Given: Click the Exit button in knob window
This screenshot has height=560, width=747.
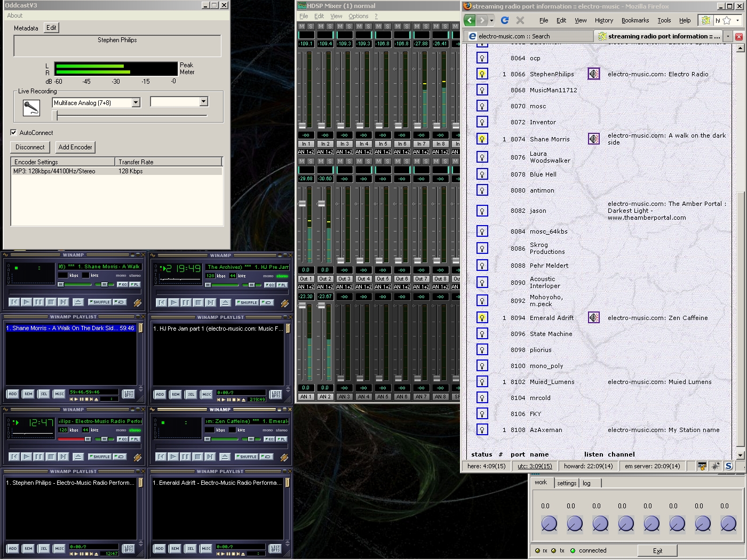Looking at the screenshot, I should point(657,550).
